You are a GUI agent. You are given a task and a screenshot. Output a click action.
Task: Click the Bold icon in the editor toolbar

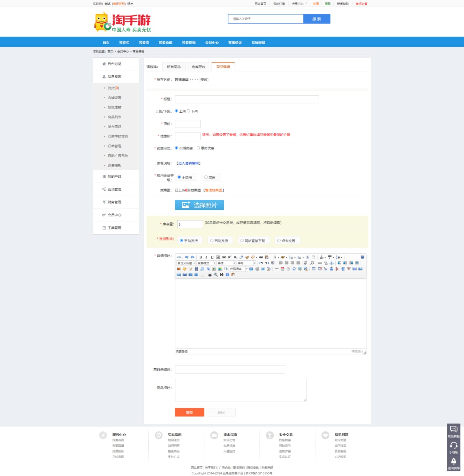pyautogui.click(x=201, y=257)
